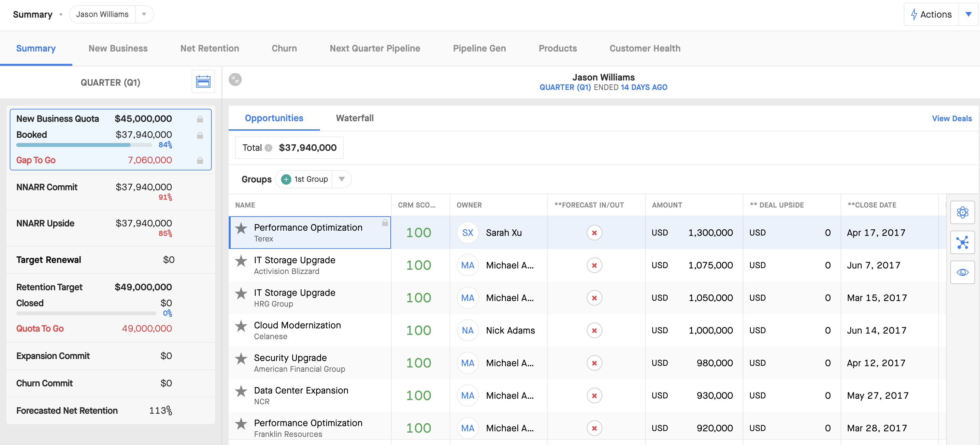Click the 14 DAYS AGO link
The width and height of the screenshot is (980, 445).
[x=644, y=88]
